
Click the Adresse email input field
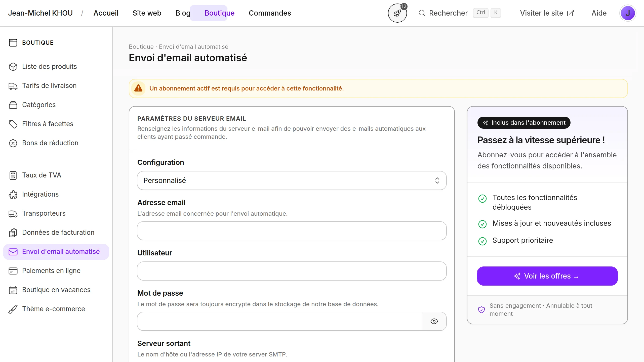(x=292, y=231)
